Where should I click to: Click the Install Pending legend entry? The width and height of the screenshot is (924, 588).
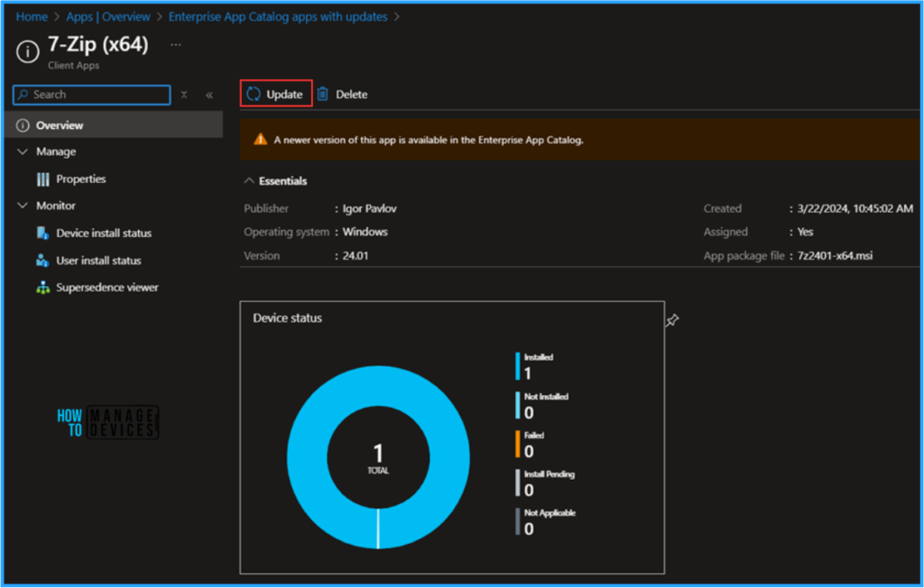tap(545, 483)
